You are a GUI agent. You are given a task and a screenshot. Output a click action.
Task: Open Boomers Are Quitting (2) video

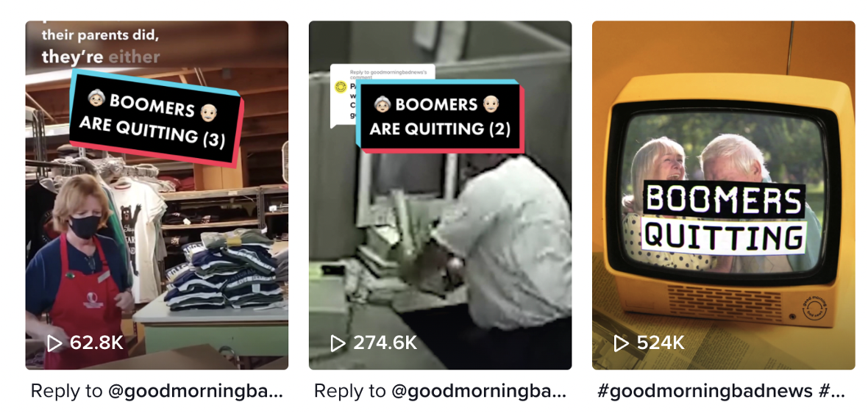[x=440, y=195]
